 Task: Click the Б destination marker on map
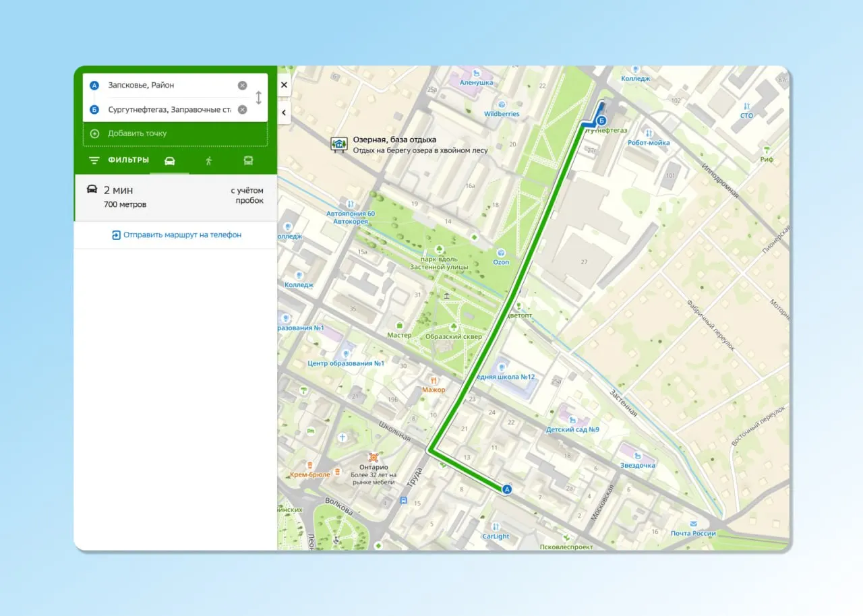click(602, 120)
